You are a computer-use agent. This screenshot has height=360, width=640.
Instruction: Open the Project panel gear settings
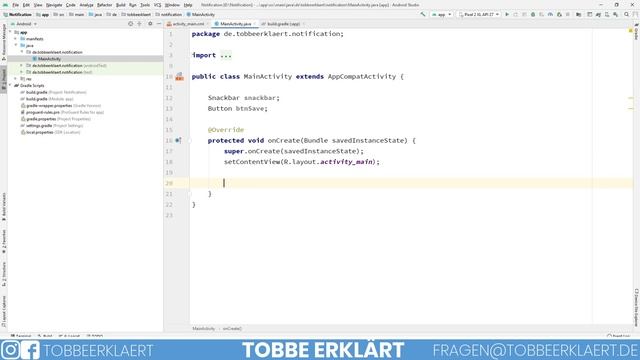pyautogui.click(x=150, y=24)
